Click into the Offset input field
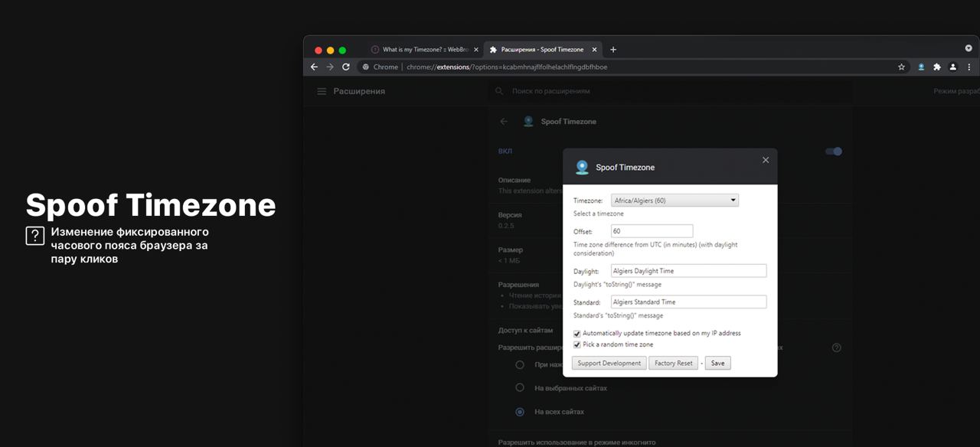Image resolution: width=980 pixels, height=447 pixels. click(652, 231)
